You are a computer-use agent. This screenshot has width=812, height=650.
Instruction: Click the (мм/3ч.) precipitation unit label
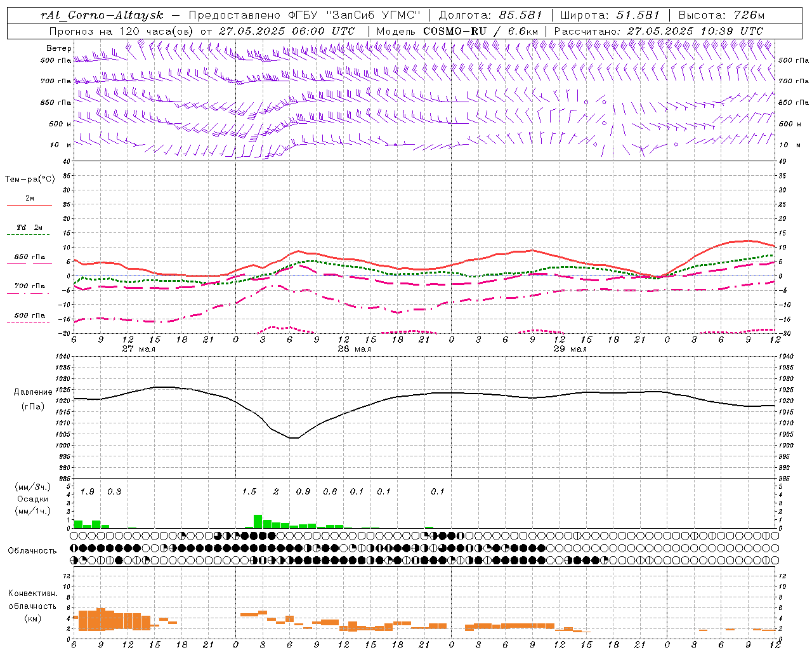click(x=32, y=487)
